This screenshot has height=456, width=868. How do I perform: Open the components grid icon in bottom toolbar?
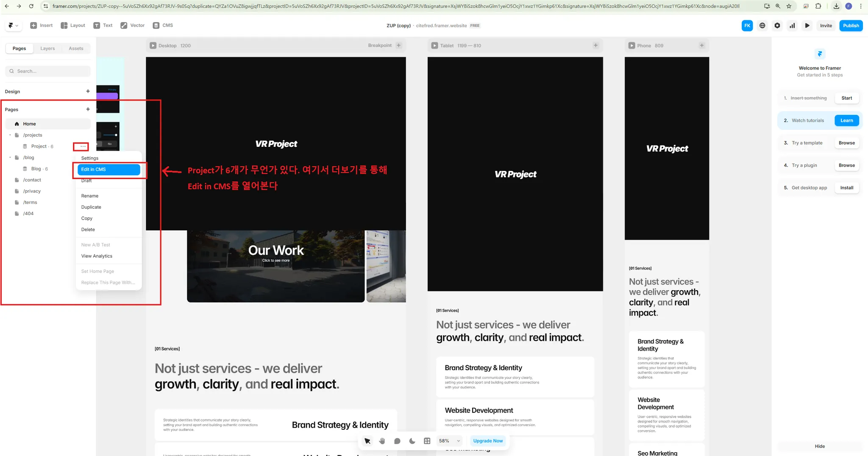coord(427,441)
